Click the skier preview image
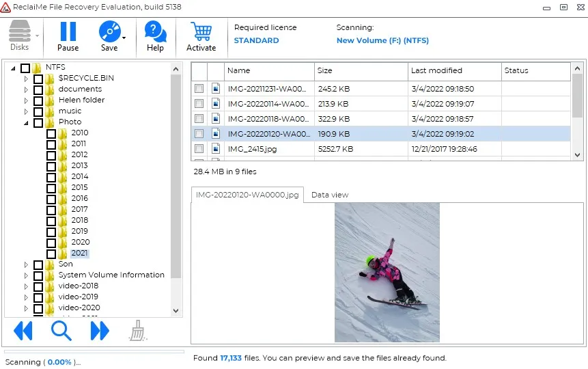Screen dimensions: 588x369 (387, 272)
